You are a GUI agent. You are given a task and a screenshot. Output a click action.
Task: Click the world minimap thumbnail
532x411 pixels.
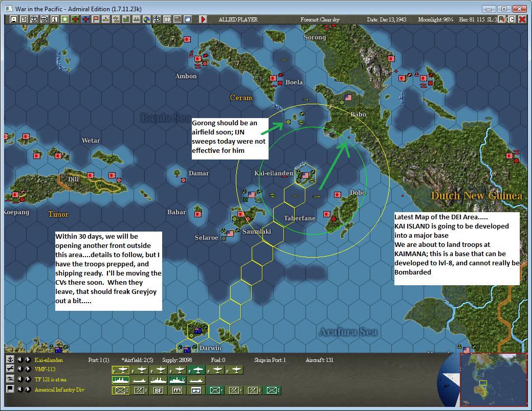point(493,379)
